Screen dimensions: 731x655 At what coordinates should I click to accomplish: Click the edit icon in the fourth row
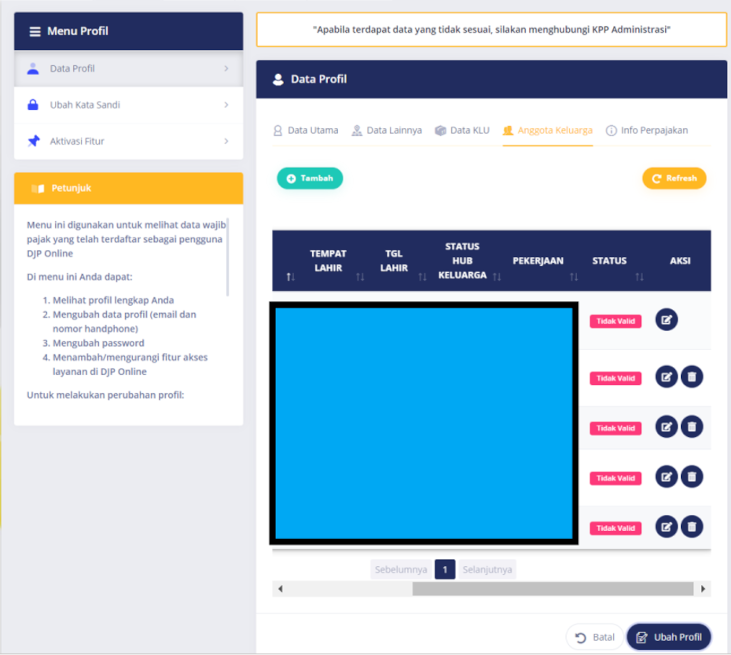coord(666,477)
